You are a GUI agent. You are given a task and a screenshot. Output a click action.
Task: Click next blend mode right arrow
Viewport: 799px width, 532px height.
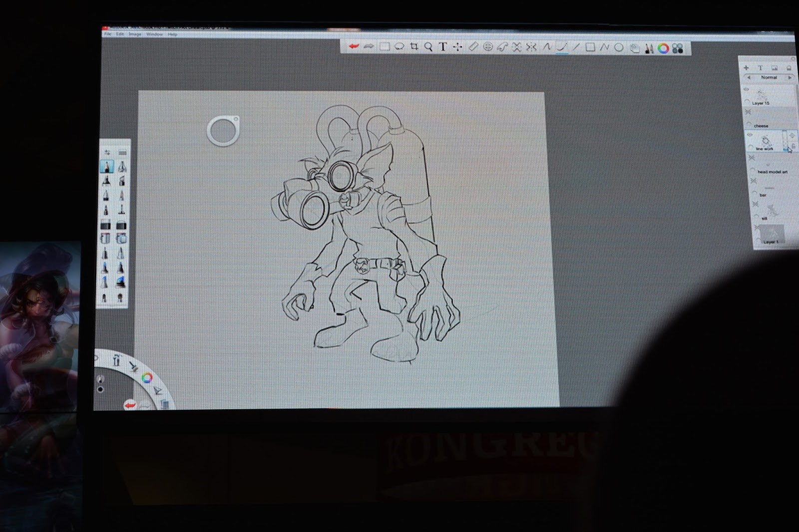[790, 77]
